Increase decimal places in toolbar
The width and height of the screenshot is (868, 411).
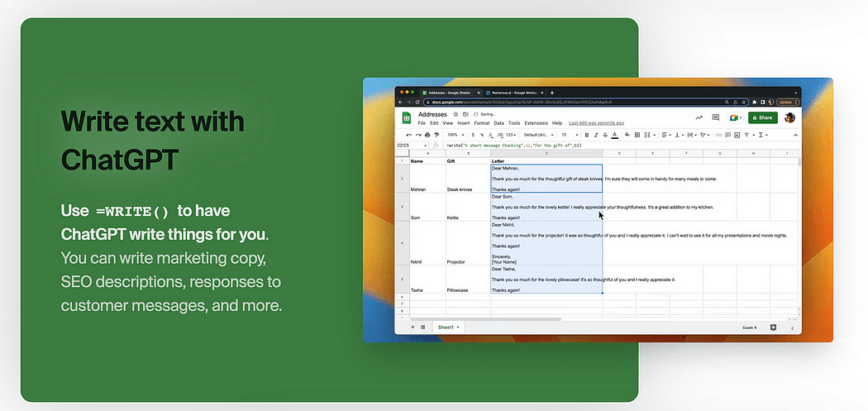pos(500,135)
